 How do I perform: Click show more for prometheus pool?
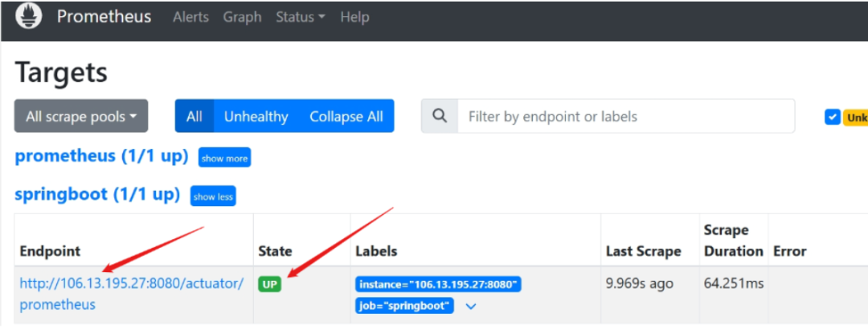pyautogui.click(x=225, y=158)
